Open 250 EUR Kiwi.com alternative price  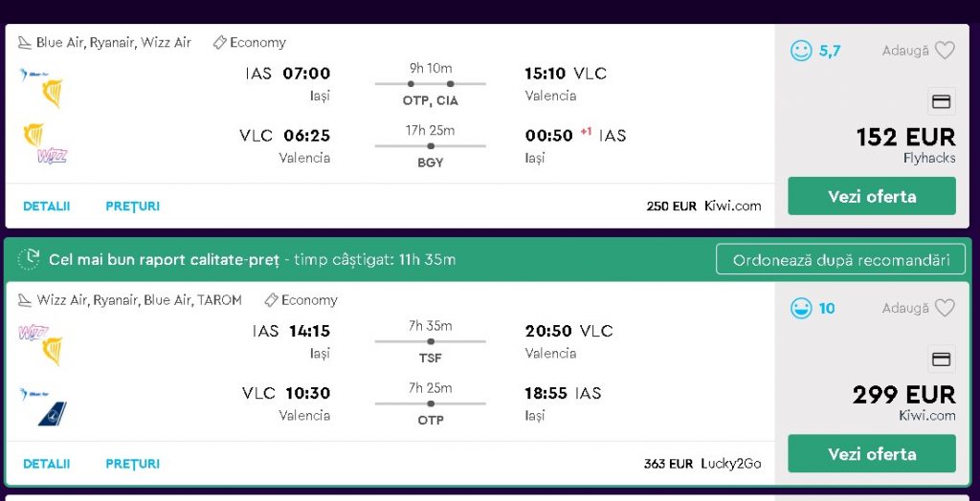tap(703, 206)
